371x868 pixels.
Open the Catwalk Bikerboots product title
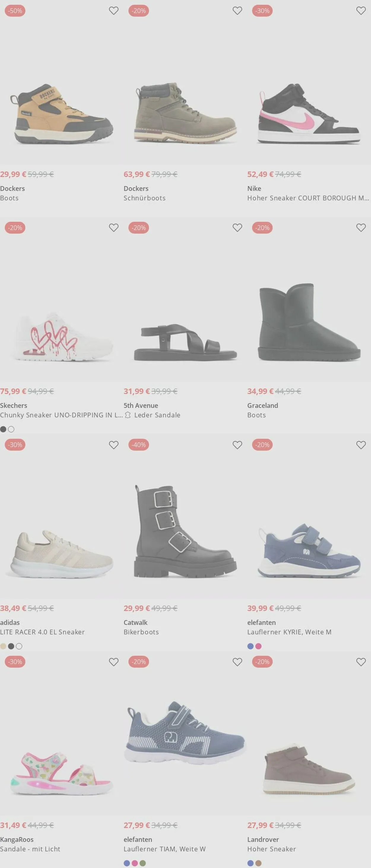pos(141,632)
